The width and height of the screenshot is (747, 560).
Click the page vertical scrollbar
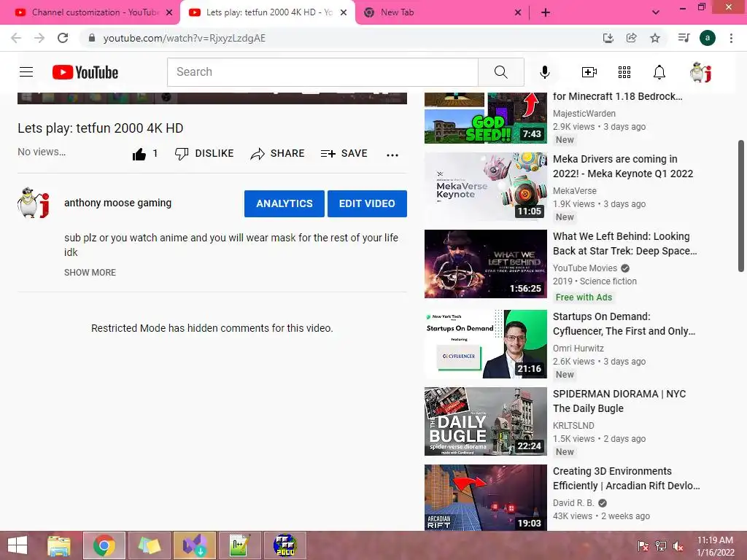[741, 206]
